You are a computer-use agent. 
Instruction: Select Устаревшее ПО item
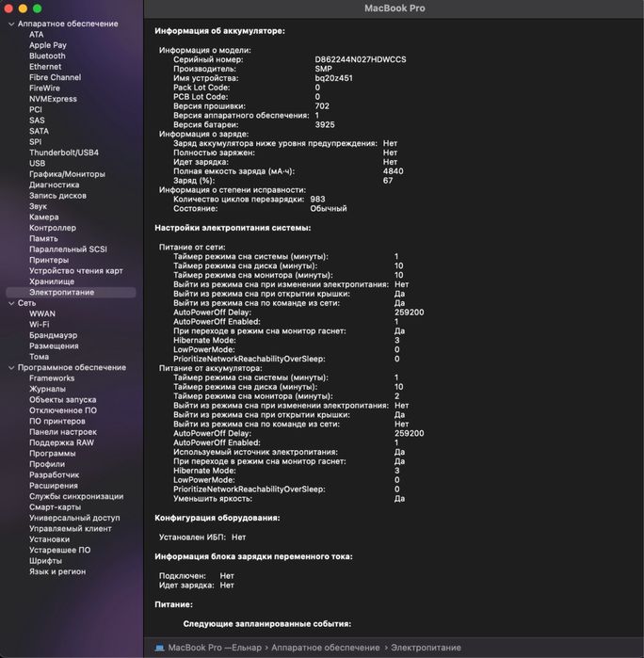pos(59,550)
